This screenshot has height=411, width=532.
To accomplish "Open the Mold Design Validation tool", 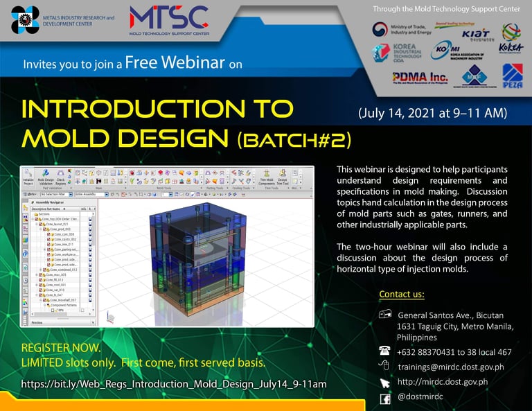I will pyautogui.click(x=46, y=177).
